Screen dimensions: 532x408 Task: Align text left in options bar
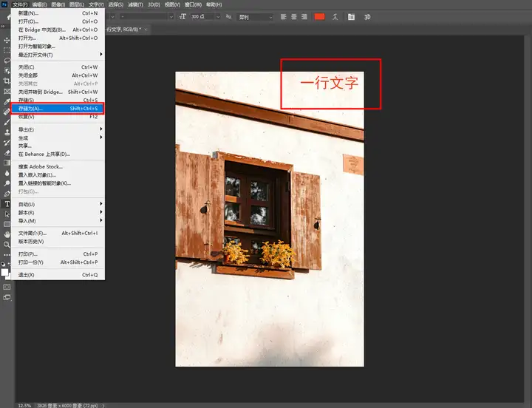pyautogui.click(x=283, y=17)
